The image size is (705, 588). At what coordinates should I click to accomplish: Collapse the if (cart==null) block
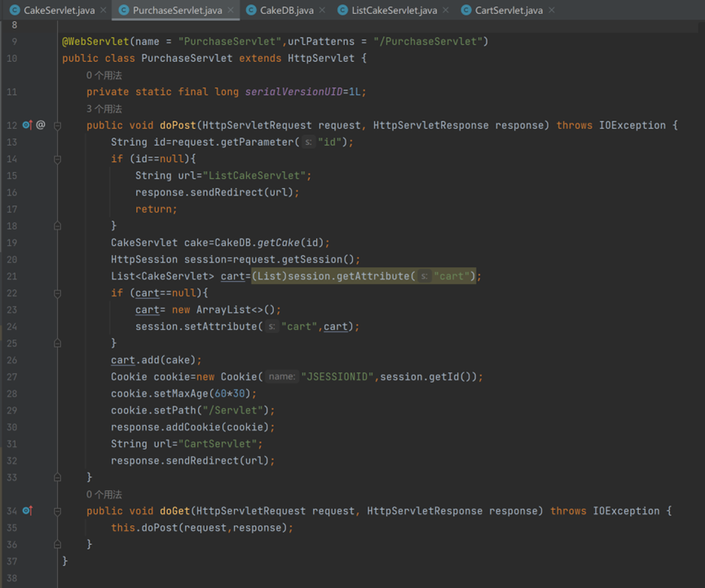(58, 293)
